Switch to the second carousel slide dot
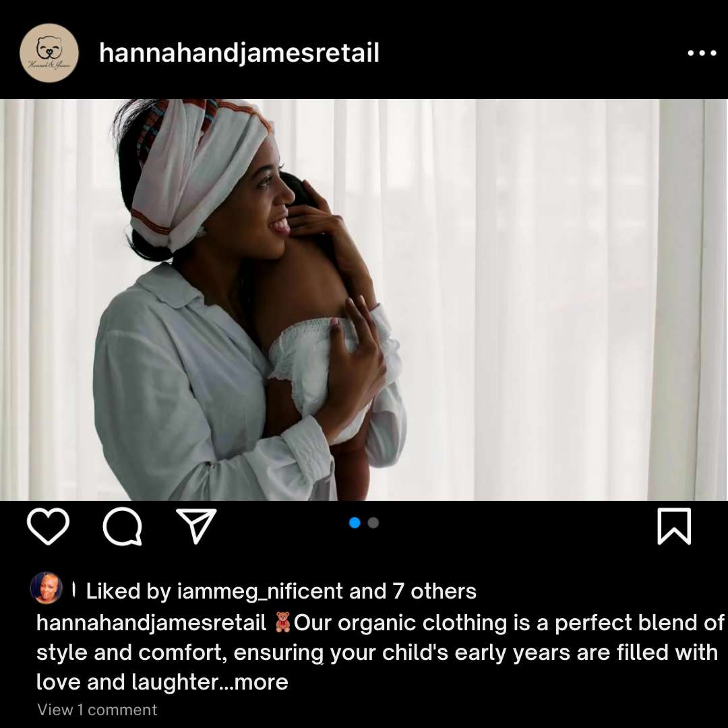 point(373,523)
